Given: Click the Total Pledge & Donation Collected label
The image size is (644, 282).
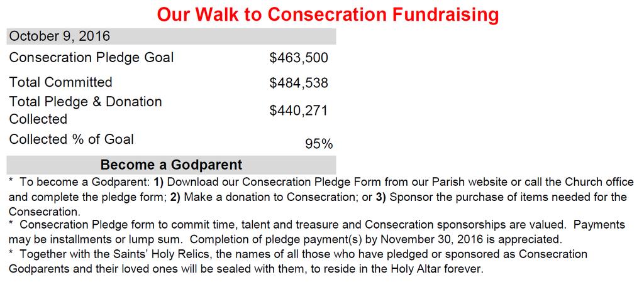Looking at the screenshot, I should coord(86,110).
